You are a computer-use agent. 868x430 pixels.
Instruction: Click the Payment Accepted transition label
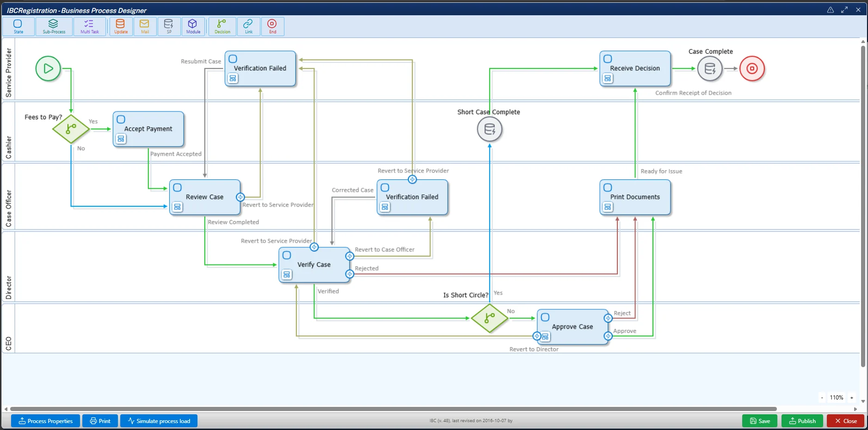pyautogui.click(x=176, y=154)
